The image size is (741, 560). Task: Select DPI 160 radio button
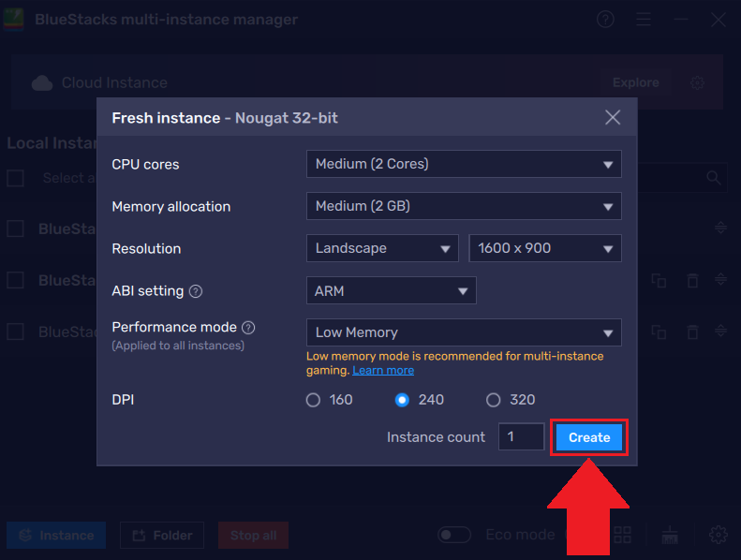click(313, 400)
